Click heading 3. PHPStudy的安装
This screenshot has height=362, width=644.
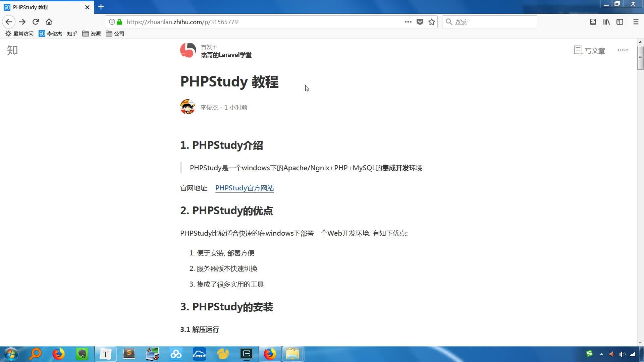226,307
